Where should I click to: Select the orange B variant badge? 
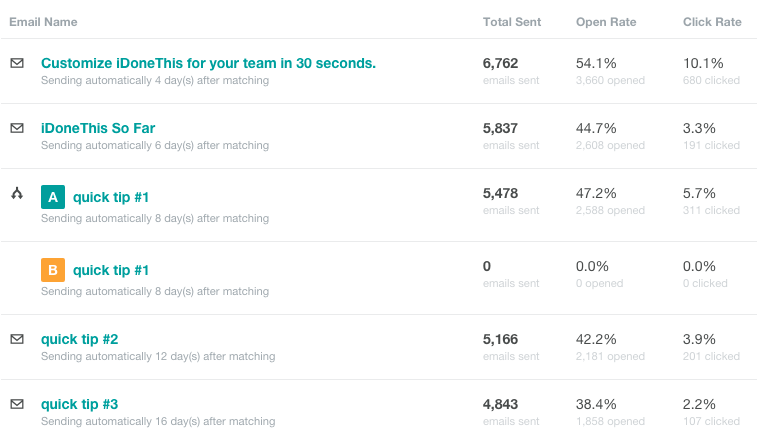pos(53,270)
